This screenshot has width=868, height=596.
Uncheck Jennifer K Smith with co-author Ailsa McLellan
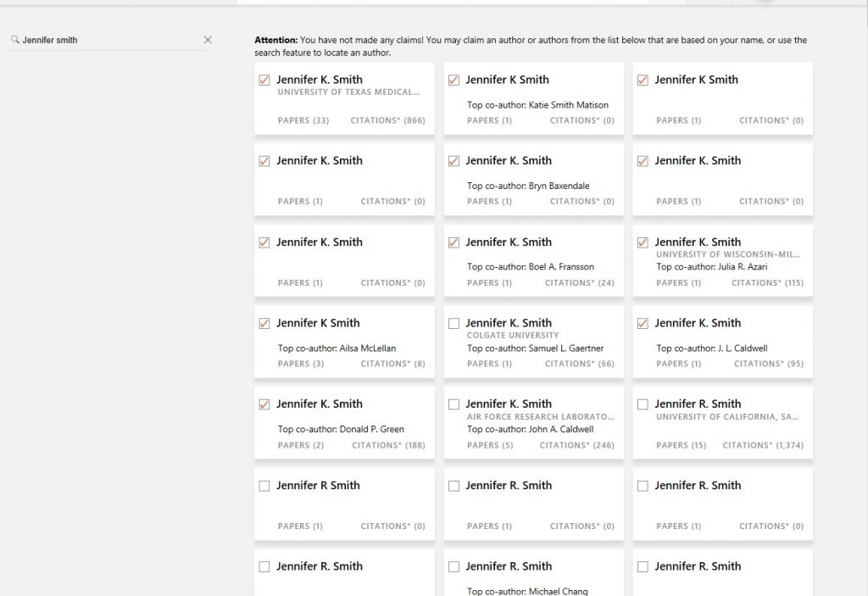pos(264,323)
